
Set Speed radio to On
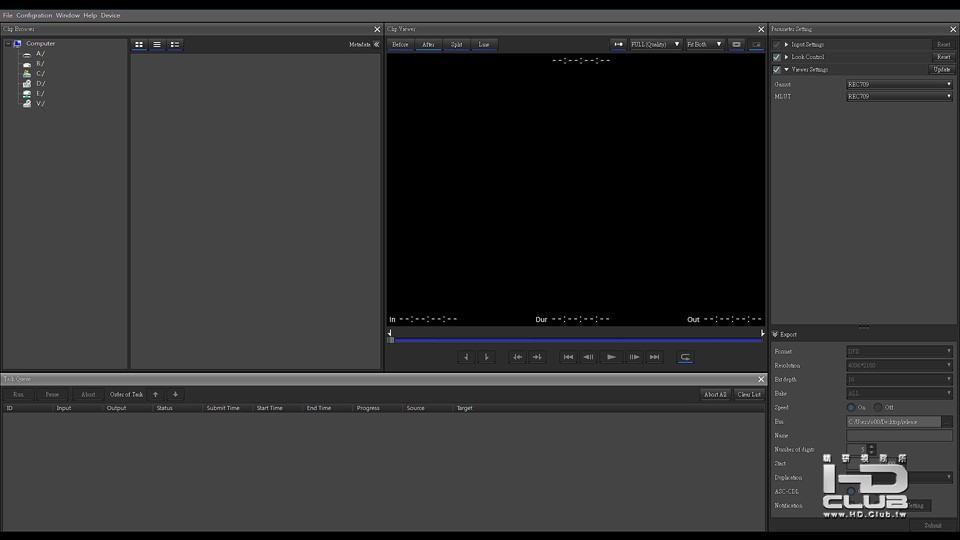[x=851, y=407]
